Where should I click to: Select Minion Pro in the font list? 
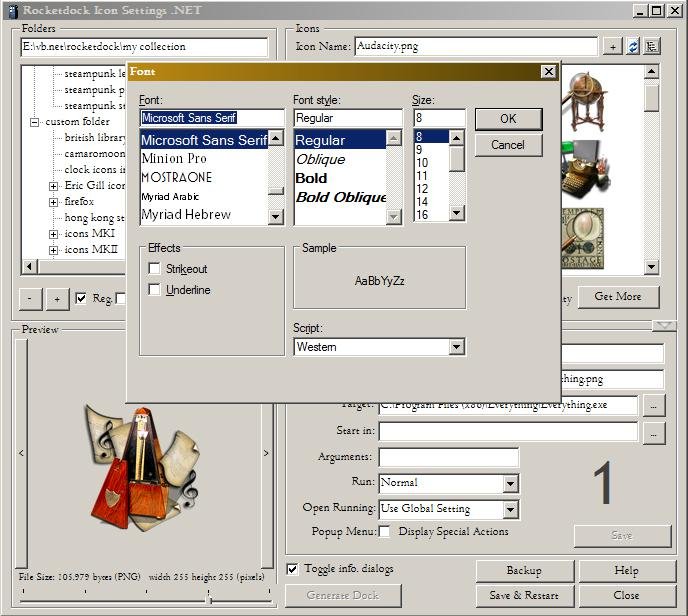(204, 158)
